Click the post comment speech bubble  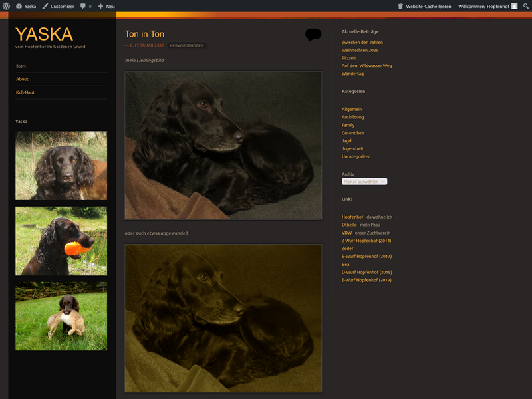[x=313, y=35]
